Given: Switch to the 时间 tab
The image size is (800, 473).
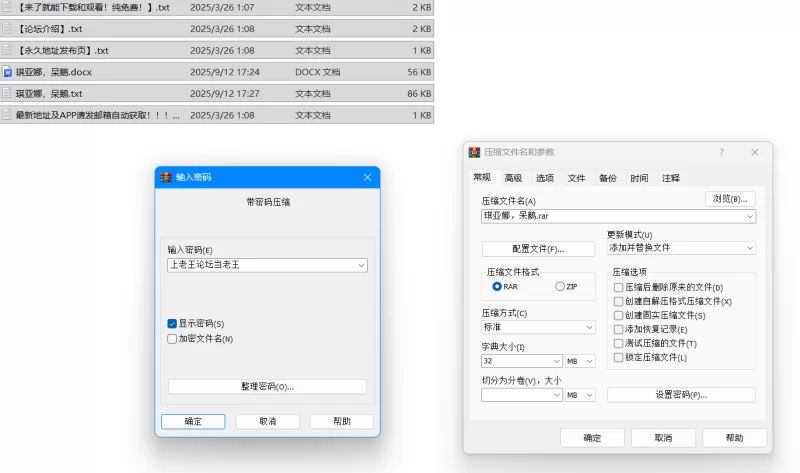Looking at the screenshot, I should 639,178.
